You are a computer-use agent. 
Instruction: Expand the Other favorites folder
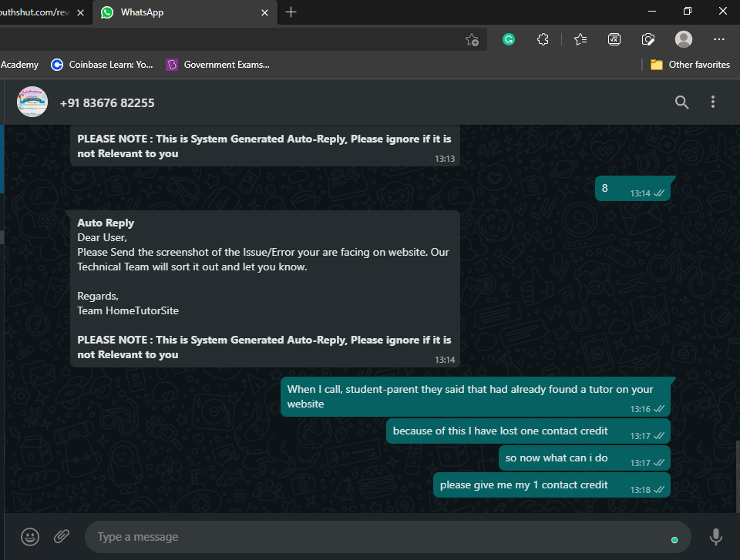coord(691,65)
